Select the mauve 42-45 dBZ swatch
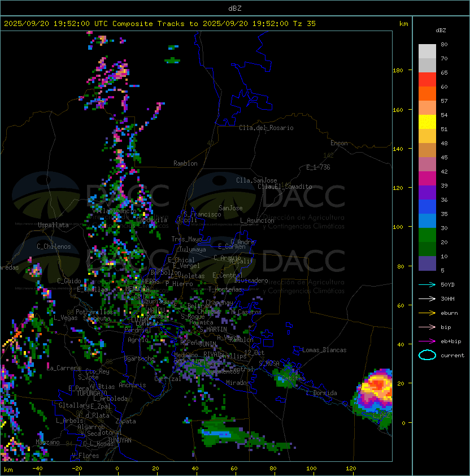 pos(427,165)
